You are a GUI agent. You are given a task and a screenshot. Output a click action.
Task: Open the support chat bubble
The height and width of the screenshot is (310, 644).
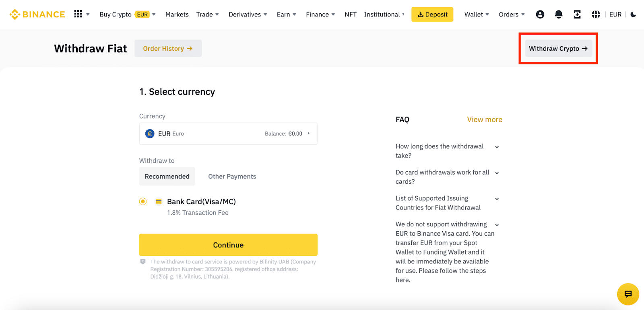click(628, 294)
